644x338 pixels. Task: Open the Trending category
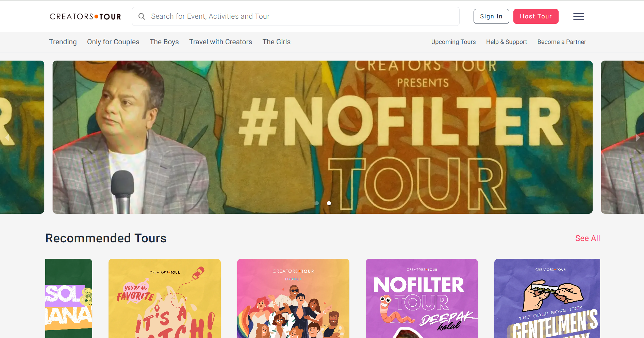(63, 42)
